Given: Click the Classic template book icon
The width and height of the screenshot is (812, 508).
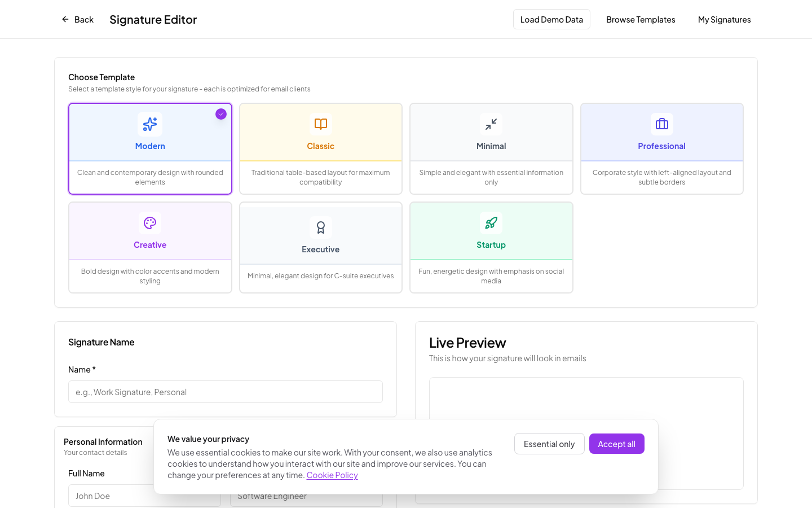Looking at the screenshot, I should tap(320, 124).
